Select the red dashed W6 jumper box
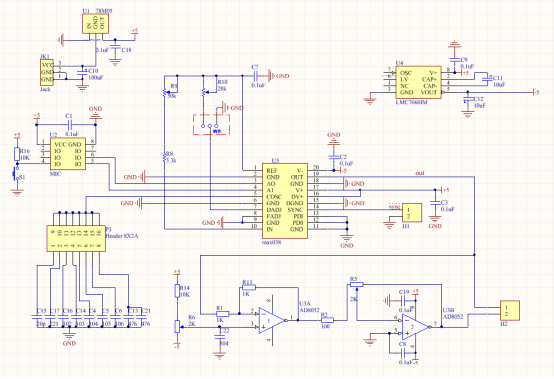The width and height of the screenshot is (554, 379). tap(211, 124)
